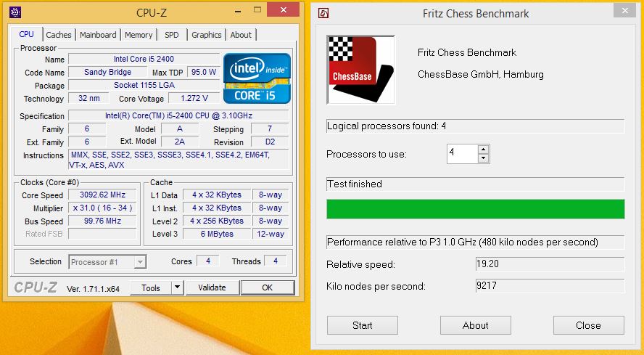The height and width of the screenshot is (355, 644).
Task: Click the empty Rated FSB field
Action: (x=102, y=234)
